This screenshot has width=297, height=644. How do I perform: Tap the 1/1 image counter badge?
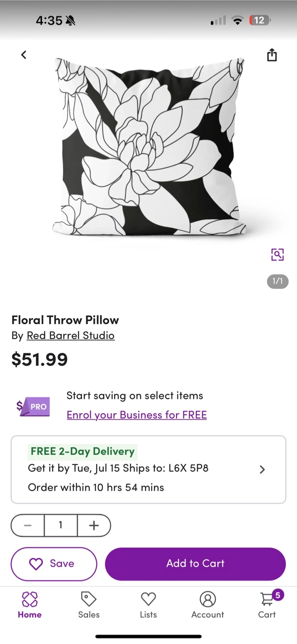point(278,281)
